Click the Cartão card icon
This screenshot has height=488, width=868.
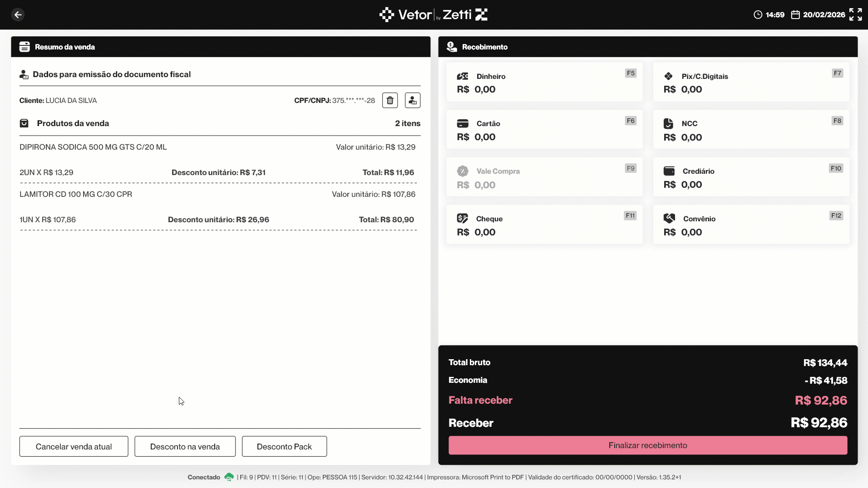pyautogui.click(x=462, y=123)
